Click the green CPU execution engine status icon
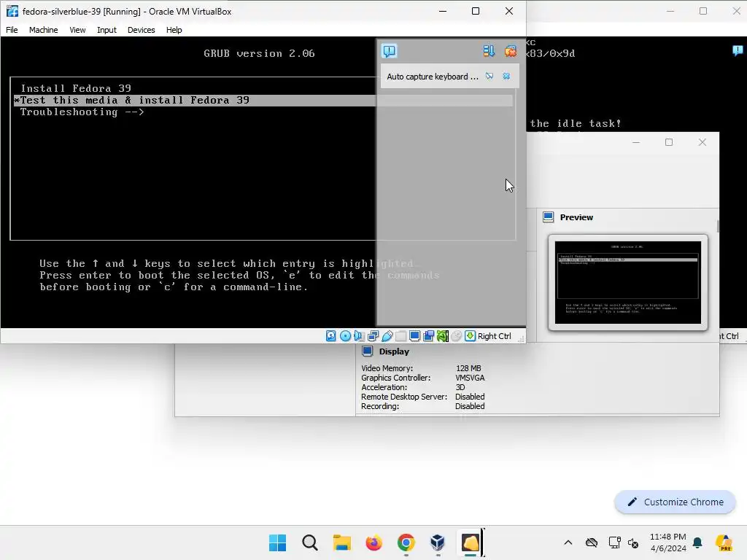 coord(442,336)
